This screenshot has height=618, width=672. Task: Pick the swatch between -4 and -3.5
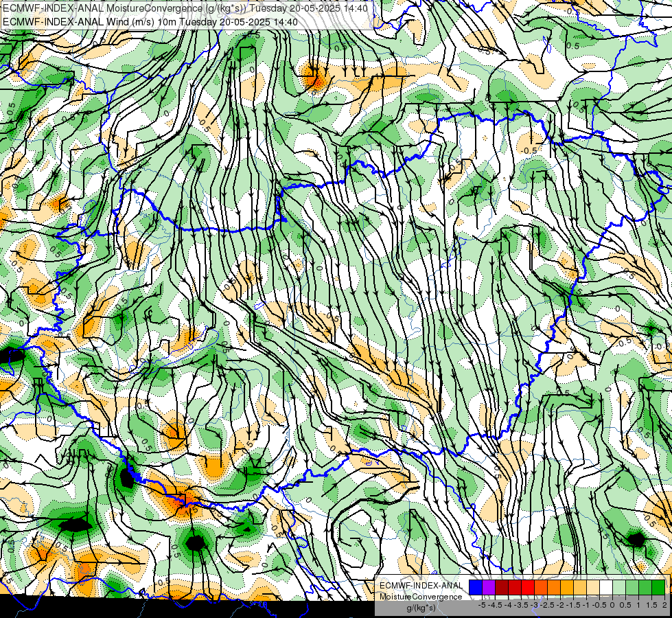(x=515, y=587)
